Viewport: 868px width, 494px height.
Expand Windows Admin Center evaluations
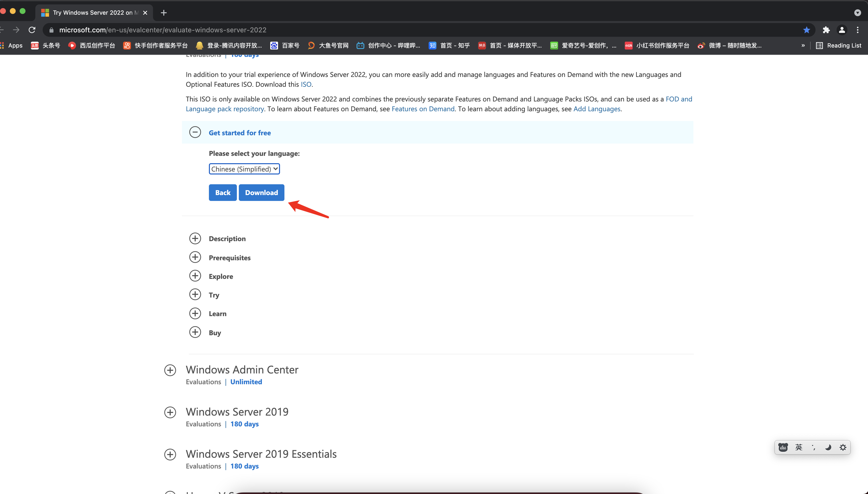pyautogui.click(x=170, y=370)
